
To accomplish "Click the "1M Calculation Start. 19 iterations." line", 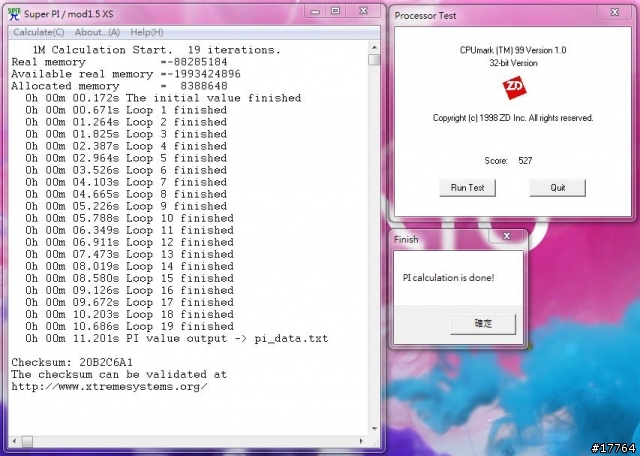I will click(157, 50).
